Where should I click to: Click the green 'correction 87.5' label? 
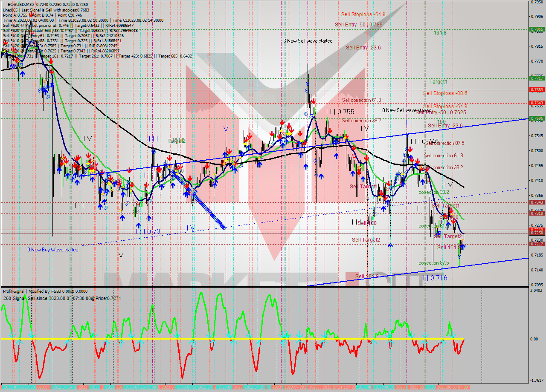point(433,263)
